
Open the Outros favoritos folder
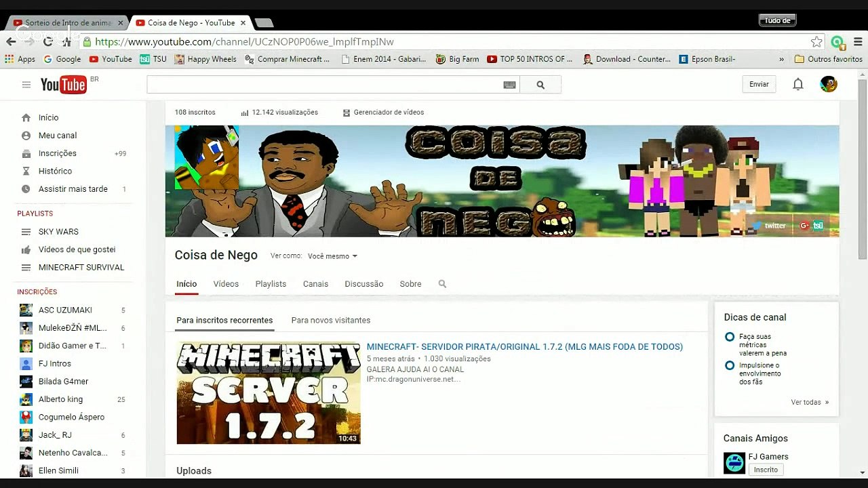click(x=828, y=59)
